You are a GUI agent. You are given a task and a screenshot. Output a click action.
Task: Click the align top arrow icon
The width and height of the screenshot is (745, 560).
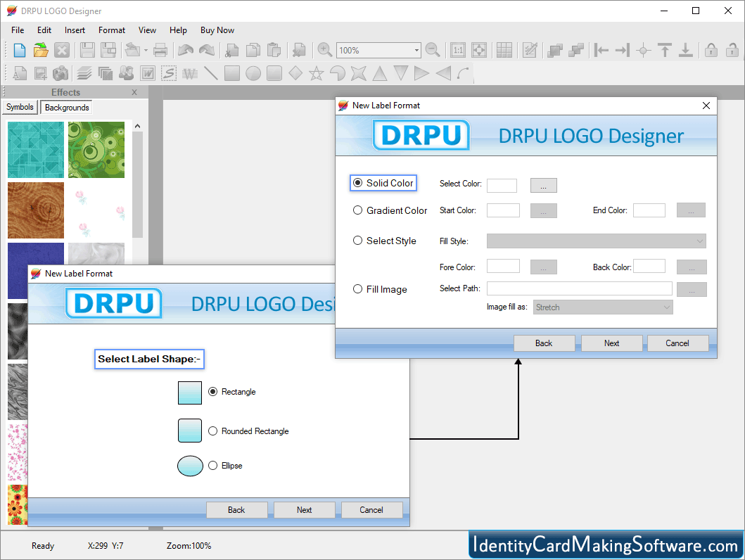coord(665,50)
